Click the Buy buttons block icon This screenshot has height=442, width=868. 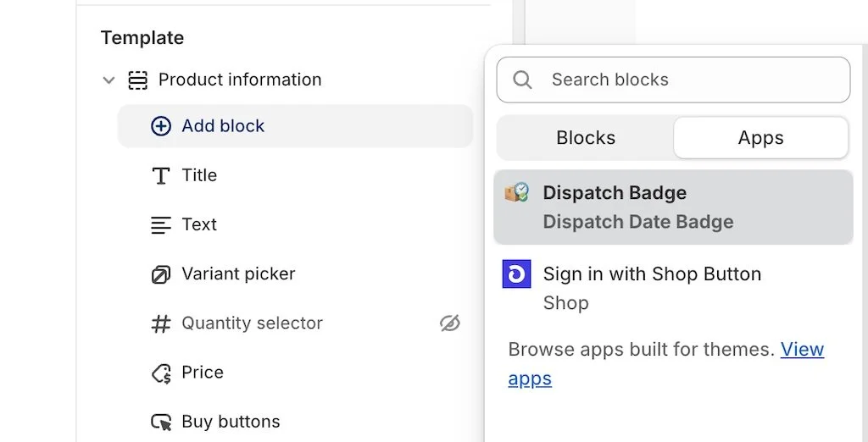pyautogui.click(x=160, y=422)
